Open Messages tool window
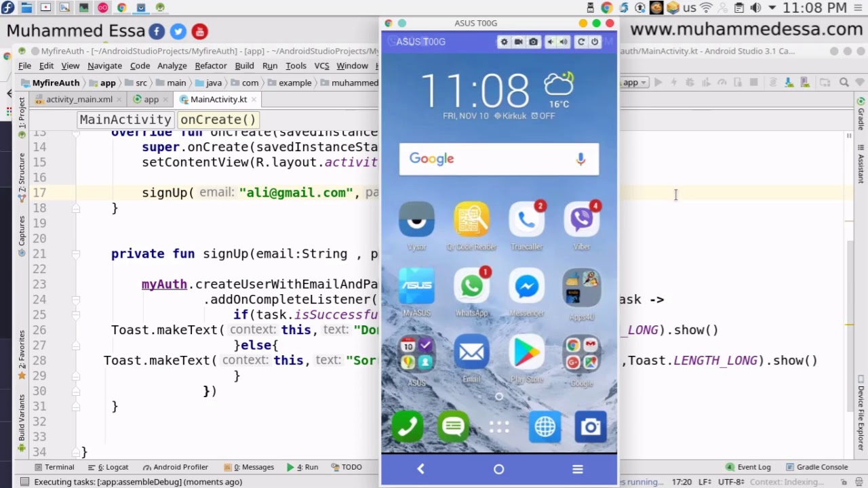Viewport: 868px width, 488px height. pos(249,467)
